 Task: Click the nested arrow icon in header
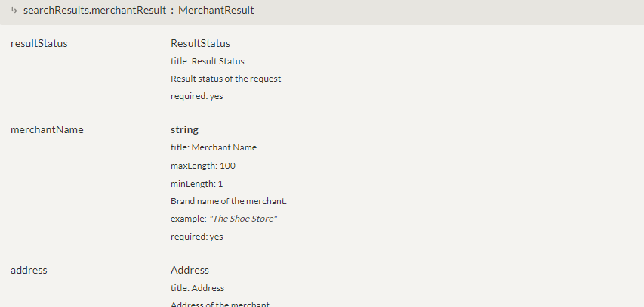click(x=14, y=11)
